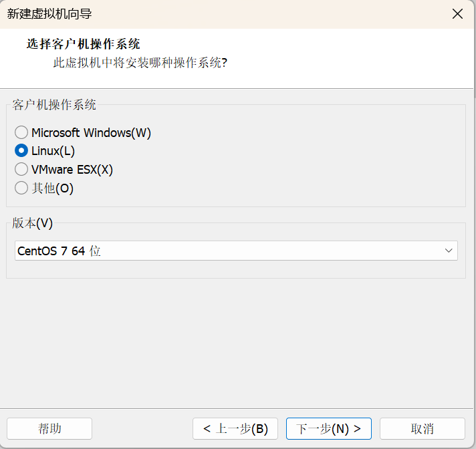Click the 此虚拟机中将安装哪种操作系统? subtitle text
Viewport: 476px width, 449px height.
140,63
